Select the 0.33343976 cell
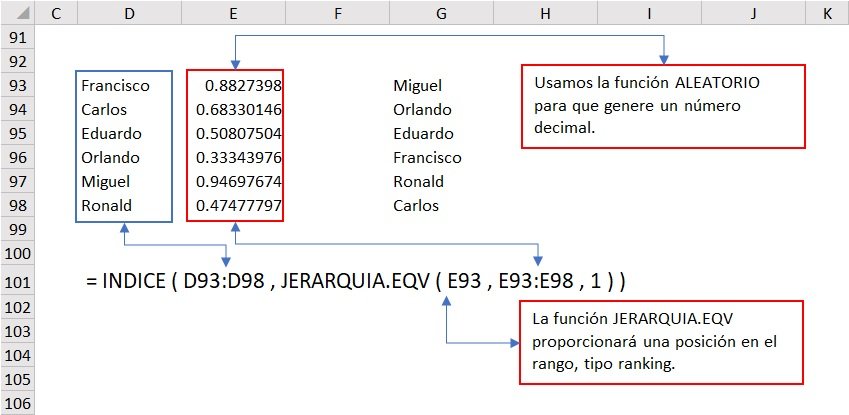 click(240, 158)
